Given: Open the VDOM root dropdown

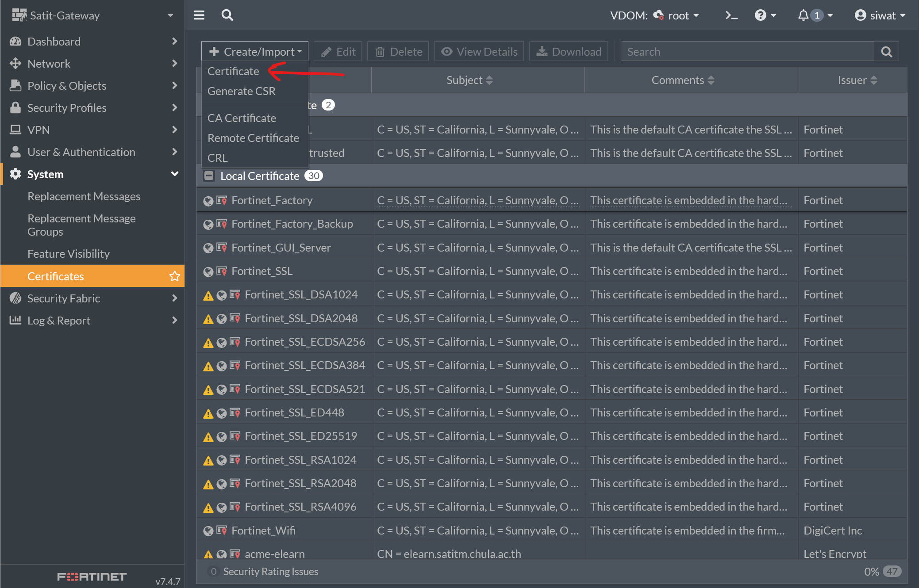Looking at the screenshot, I should click(x=696, y=15).
